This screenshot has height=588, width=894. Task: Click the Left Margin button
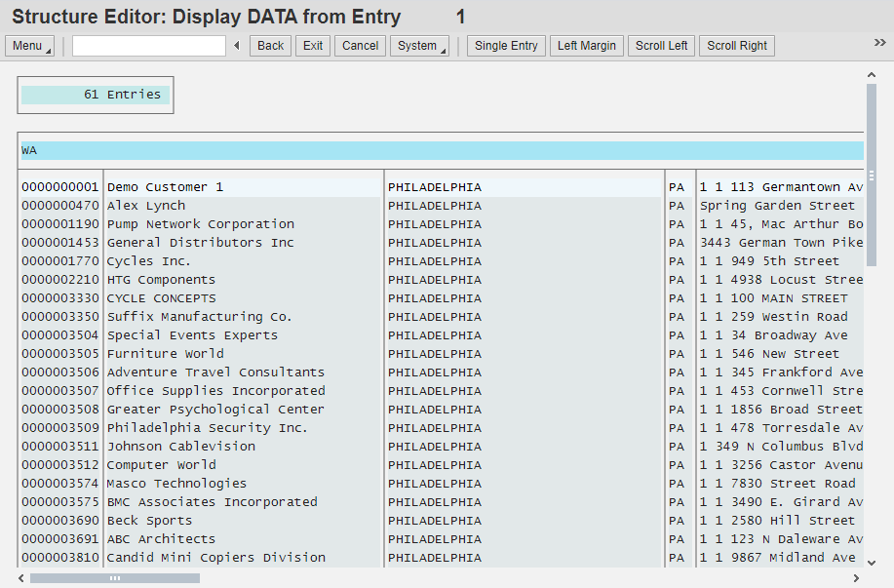pyautogui.click(x=586, y=46)
